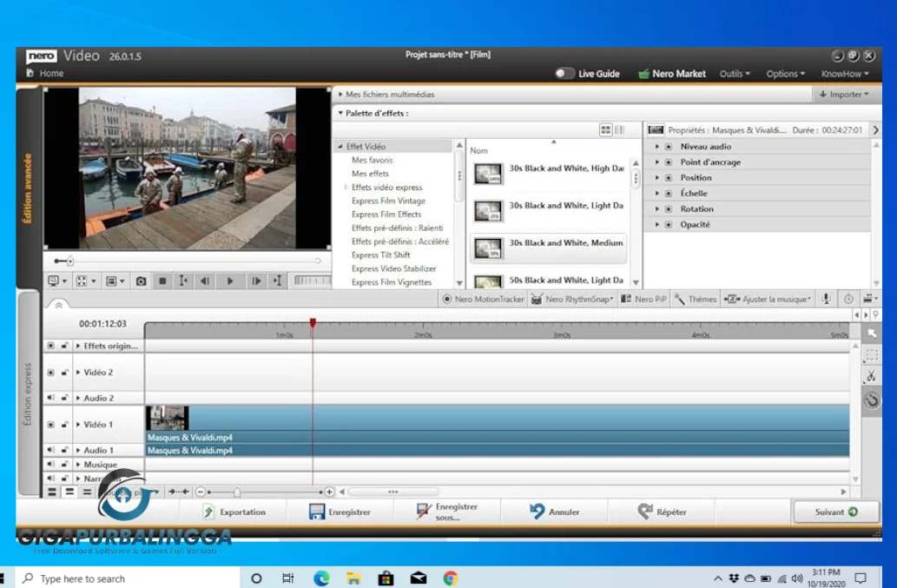This screenshot has width=897, height=588.
Task: Select the scissors cut tool
Action: [x=871, y=376]
